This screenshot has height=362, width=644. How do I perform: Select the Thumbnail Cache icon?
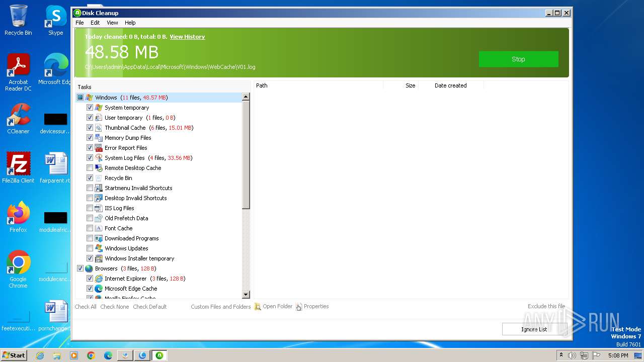tap(99, 128)
